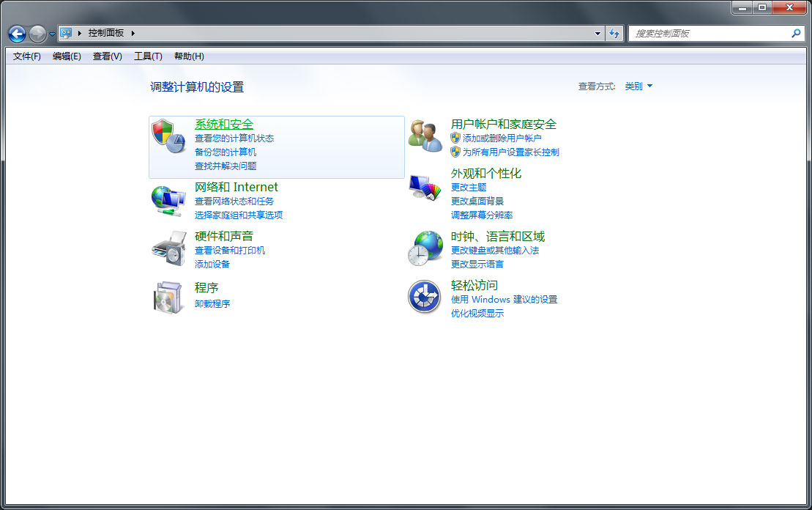Click shield icon beside 添加或删除用户帐户
Image resolution: width=812 pixels, height=510 pixels.
[455, 138]
